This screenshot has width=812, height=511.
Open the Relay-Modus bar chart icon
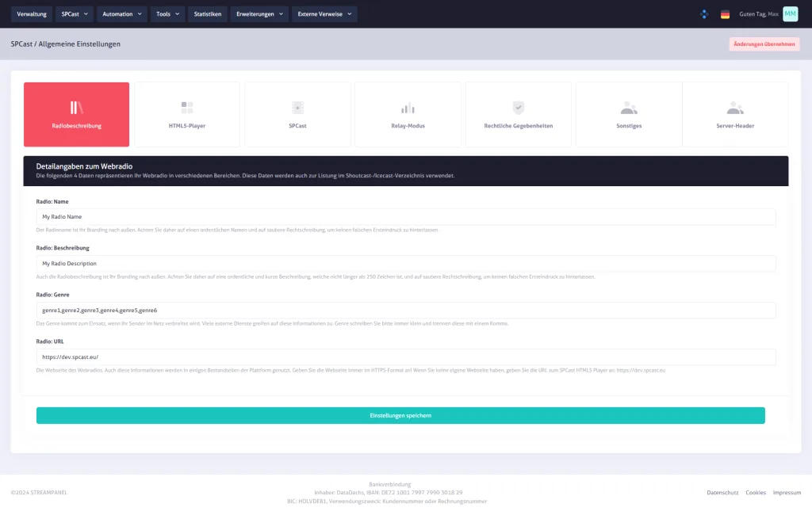408,108
